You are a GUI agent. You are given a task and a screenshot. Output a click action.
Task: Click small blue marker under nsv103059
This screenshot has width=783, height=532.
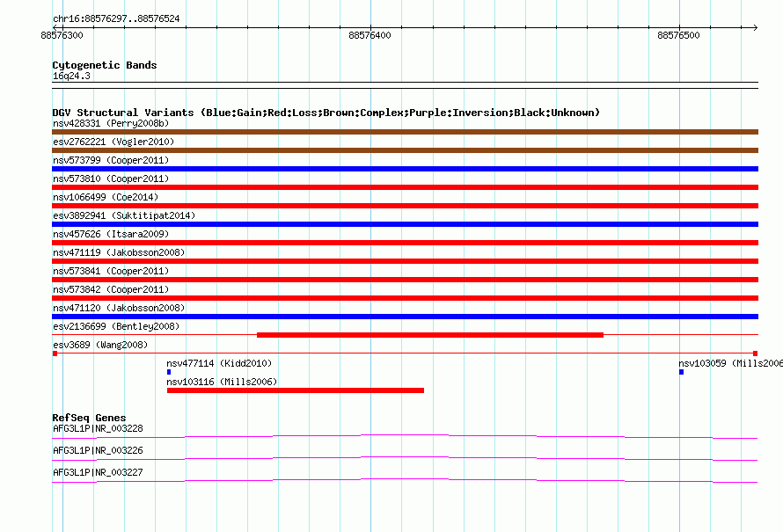tap(681, 372)
